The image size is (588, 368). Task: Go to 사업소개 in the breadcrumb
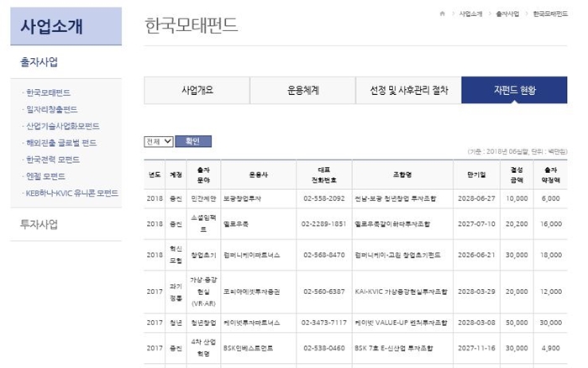click(470, 14)
